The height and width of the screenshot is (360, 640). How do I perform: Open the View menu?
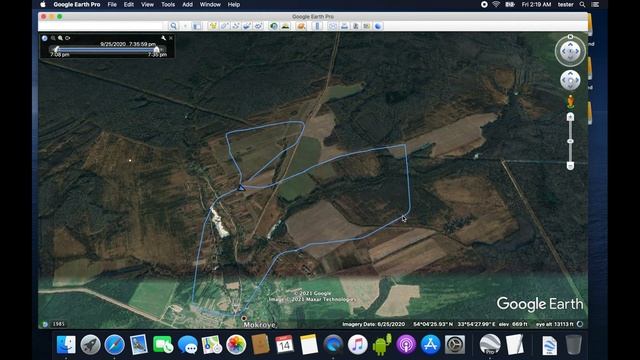click(x=147, y=4)
